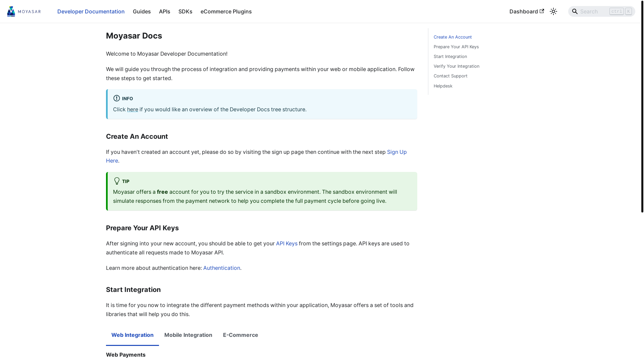Select the Web Integration tab
Image resolution: width=644 pixels, height=362 pixels.
pyautogui.click(x=132, y=335)
